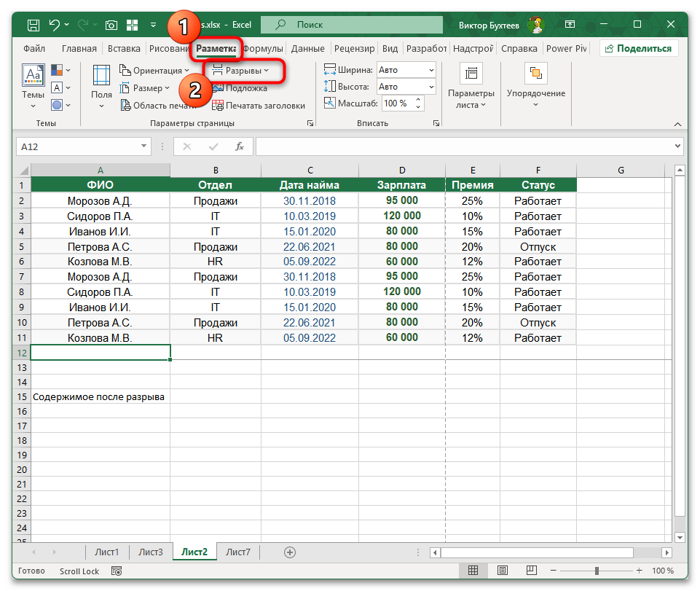Select Normal view in status bar
Screen dimensions: 700x591
(x=473, y=571)
